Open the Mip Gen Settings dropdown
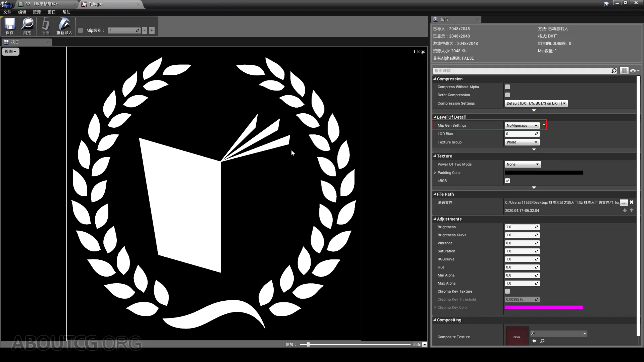Viewport: 644px width, 362px height. [x=522, y=125]
